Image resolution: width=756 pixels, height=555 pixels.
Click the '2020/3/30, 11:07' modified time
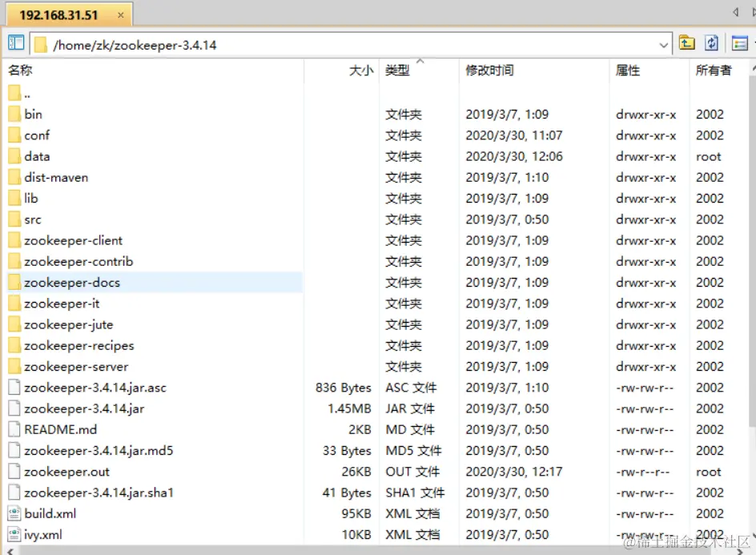pos(514,135)
